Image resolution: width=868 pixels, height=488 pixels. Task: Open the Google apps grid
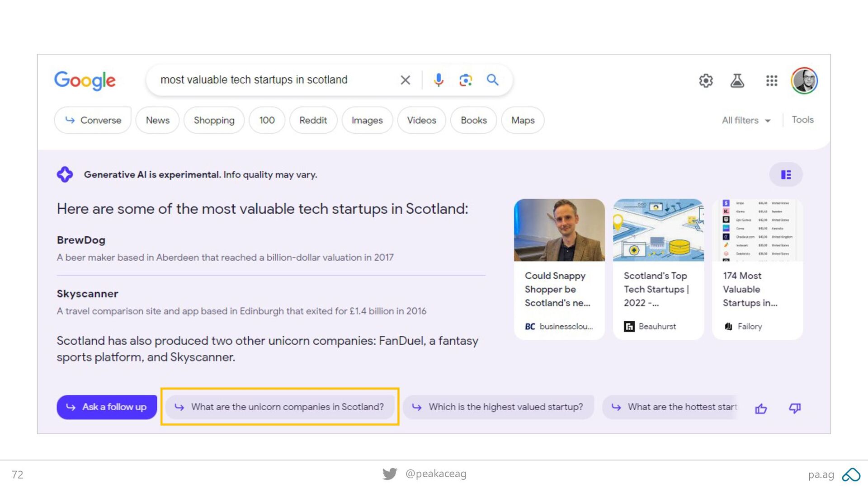click(772, 81)
